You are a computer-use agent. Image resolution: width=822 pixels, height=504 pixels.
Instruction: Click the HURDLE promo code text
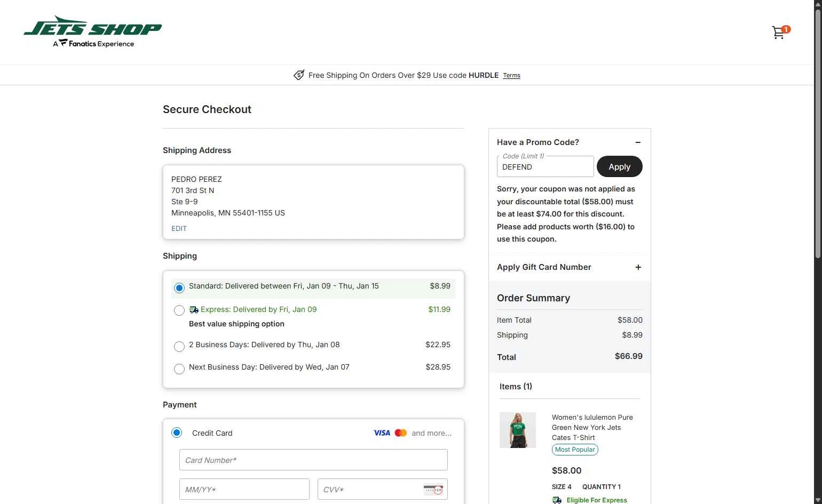pos(484,75)
